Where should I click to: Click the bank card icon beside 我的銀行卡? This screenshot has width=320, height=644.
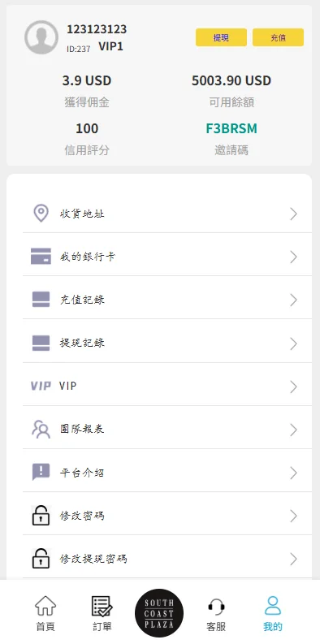coord(41,257)
